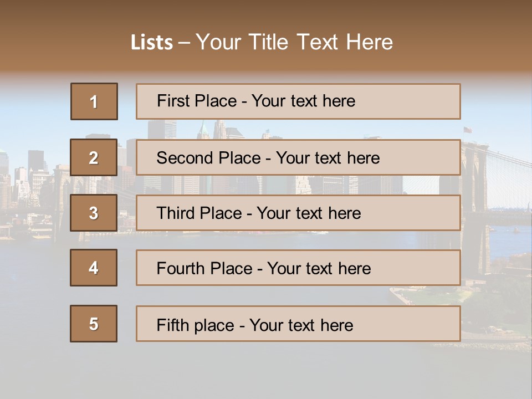The image size is (532, 399).
Task: Click the number 5 box
Action: [94, 324]
